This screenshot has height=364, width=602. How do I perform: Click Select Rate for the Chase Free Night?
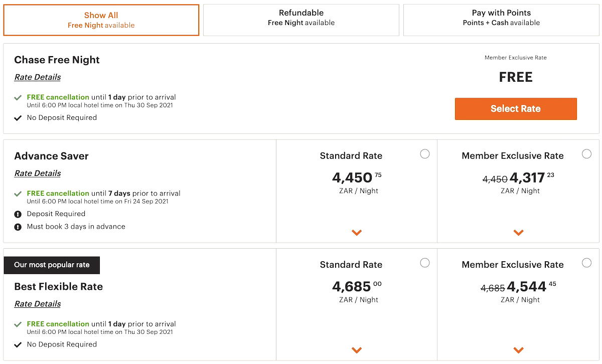pos(516,109)
